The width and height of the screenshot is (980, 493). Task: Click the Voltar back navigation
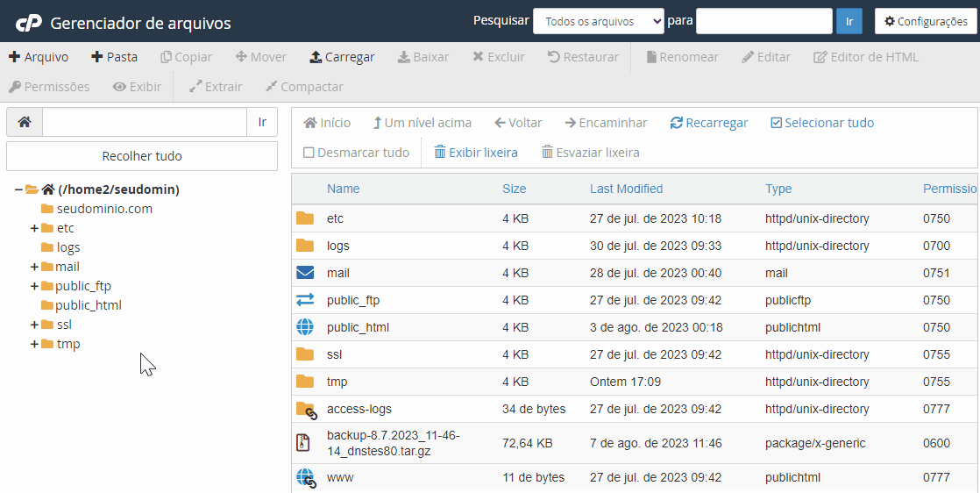(518, 123)
